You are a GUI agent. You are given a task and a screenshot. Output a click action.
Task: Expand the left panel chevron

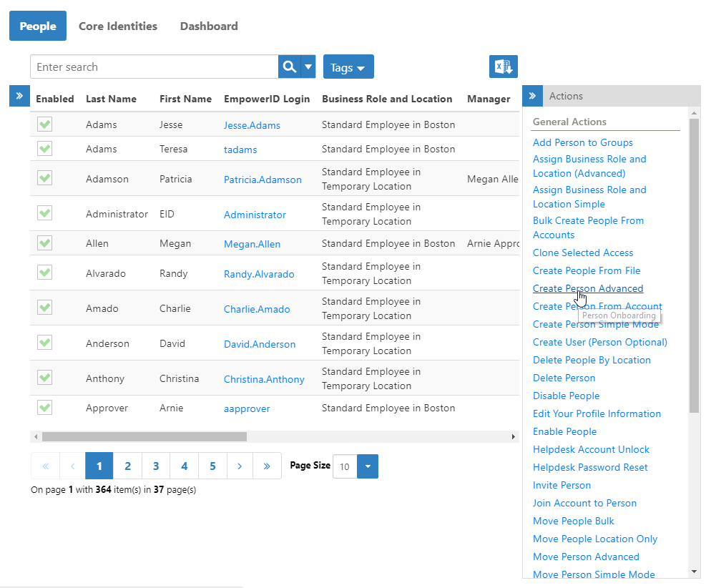pyautogui.click(x=19, y=96)
